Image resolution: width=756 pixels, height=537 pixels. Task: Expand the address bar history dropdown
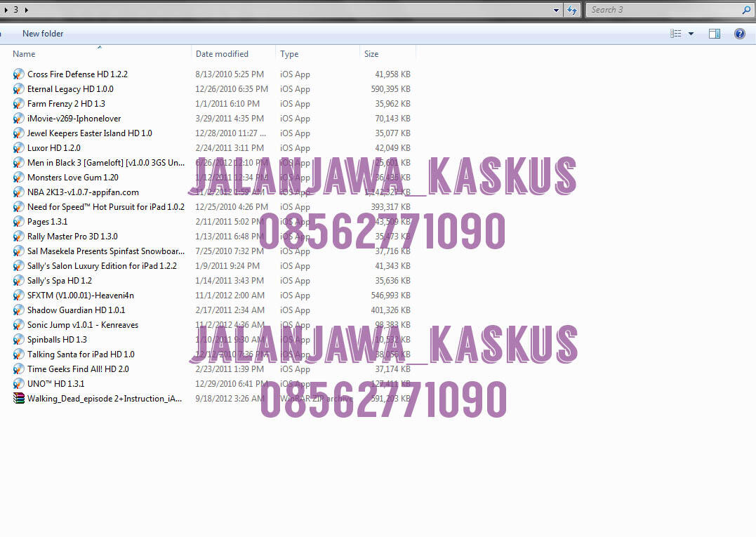[556, 10]
